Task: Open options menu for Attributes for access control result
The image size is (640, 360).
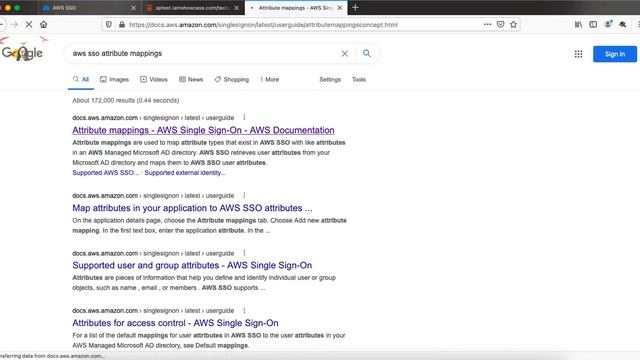Action: (x=244, y=311)
